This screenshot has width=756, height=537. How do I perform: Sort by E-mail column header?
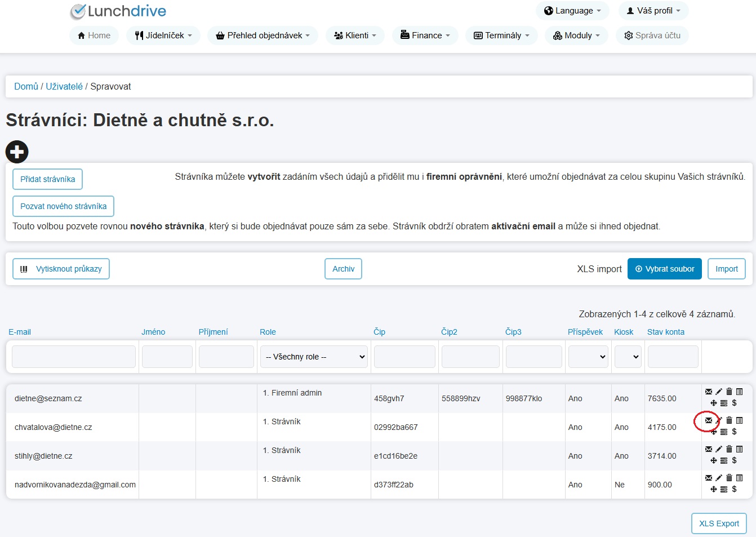[20, 332]
